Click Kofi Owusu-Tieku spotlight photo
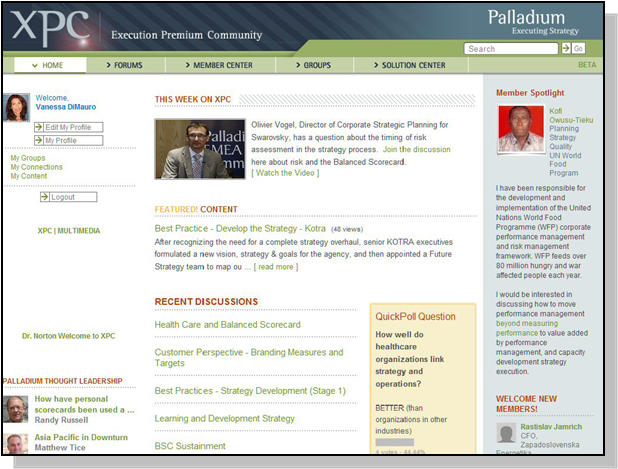 tap(521, 129)
